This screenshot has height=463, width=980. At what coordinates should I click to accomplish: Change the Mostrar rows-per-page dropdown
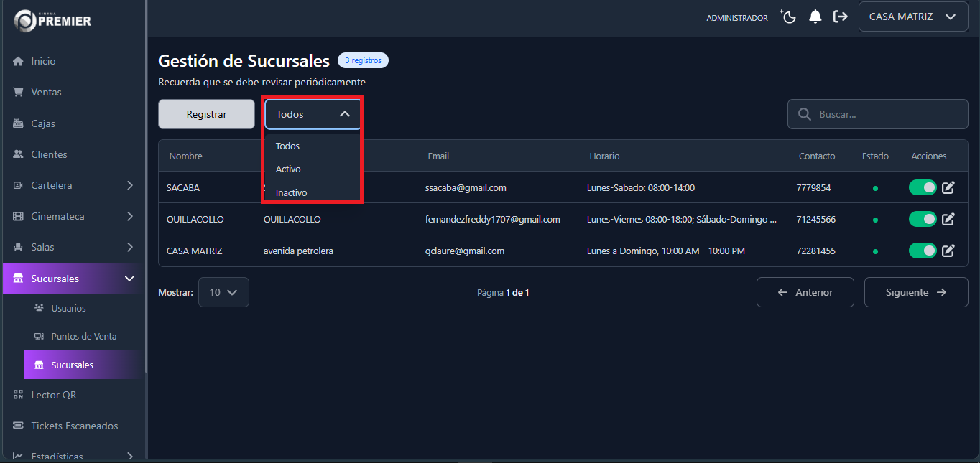[x=223, y=292]
